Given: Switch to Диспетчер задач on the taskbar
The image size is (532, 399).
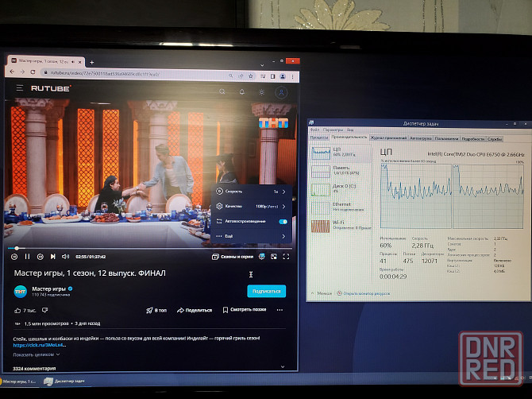Looking at the screenshot, I should coord(64,382).
